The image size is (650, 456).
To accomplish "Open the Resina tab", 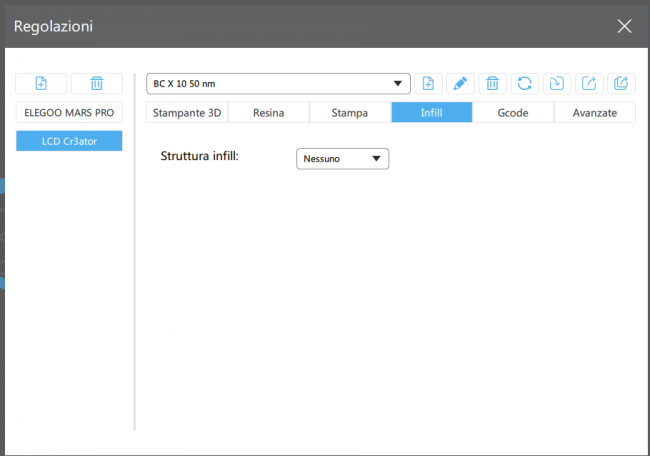I will 268,113.
